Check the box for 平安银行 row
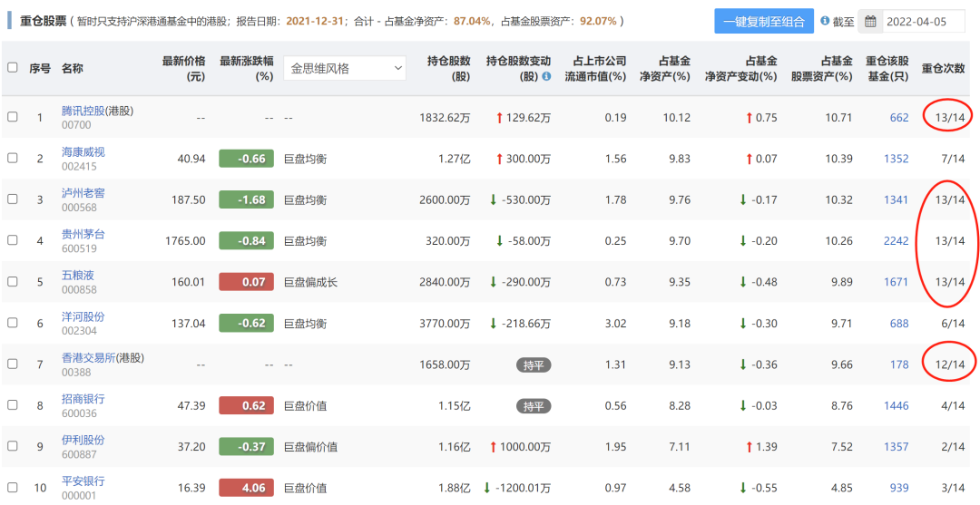980x505 pixels. [13, 488]
